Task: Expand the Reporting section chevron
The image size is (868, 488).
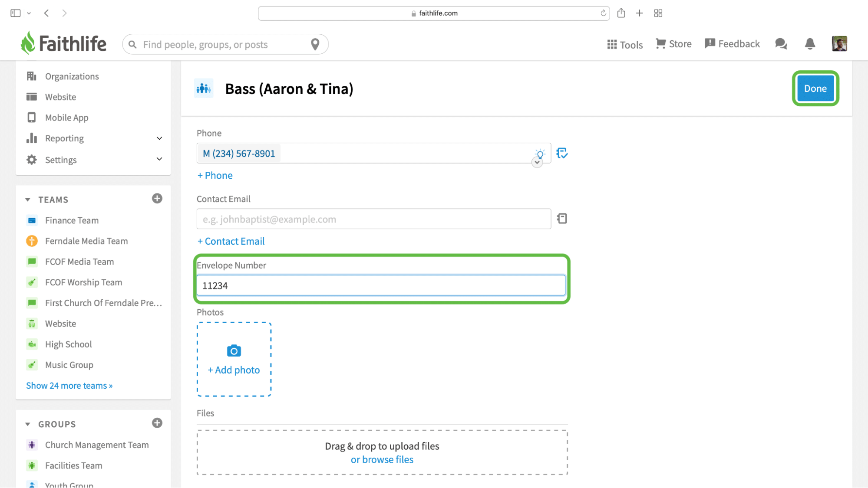Action: [159, 138]
